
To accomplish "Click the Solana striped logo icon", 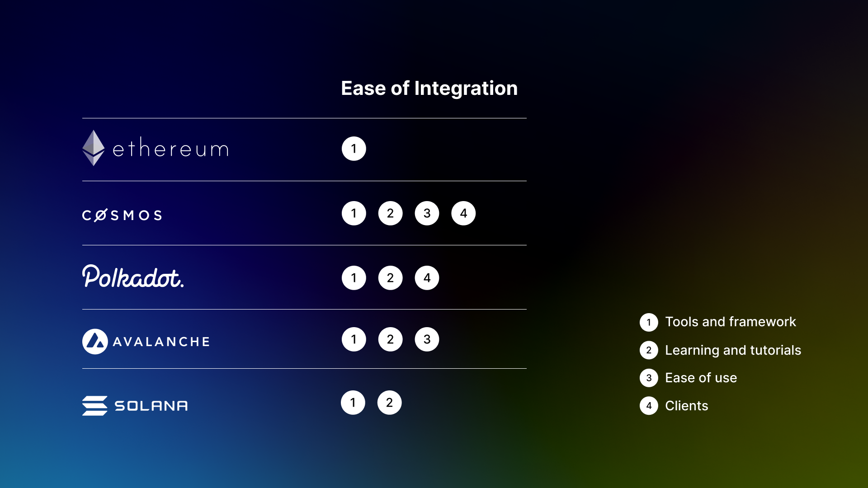I will pyautogui.click(x=95, y=405).
